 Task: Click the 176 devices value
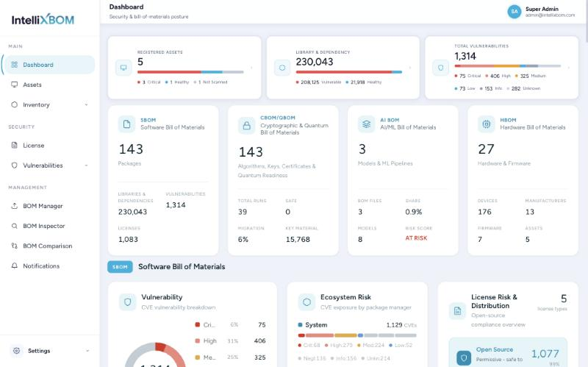tap(484, 212)
